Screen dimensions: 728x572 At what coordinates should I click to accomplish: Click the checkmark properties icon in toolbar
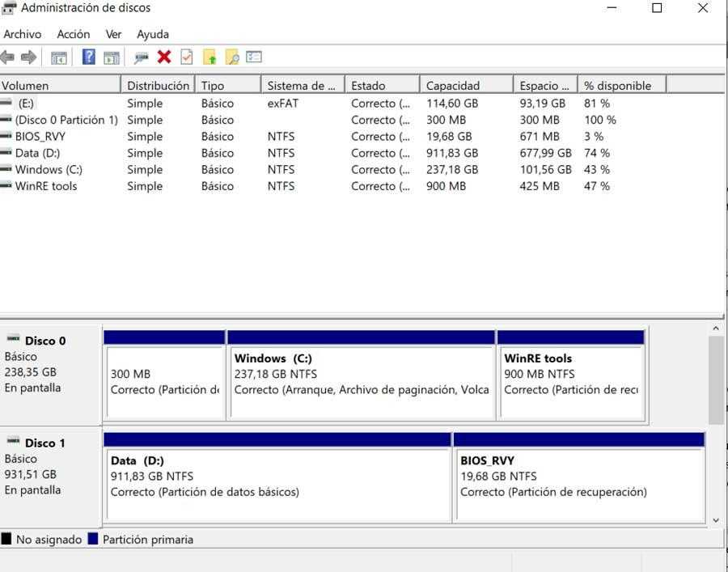click(x=187, y=57)
